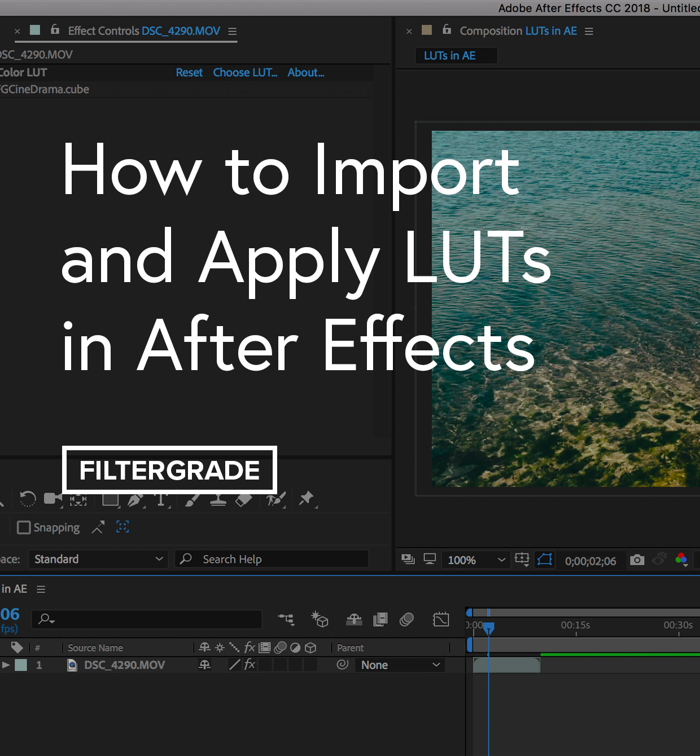Toggle fx effects switch for DSC_4290.MOV layer
The image size is (700, 756).
click(x=250, y=665)
